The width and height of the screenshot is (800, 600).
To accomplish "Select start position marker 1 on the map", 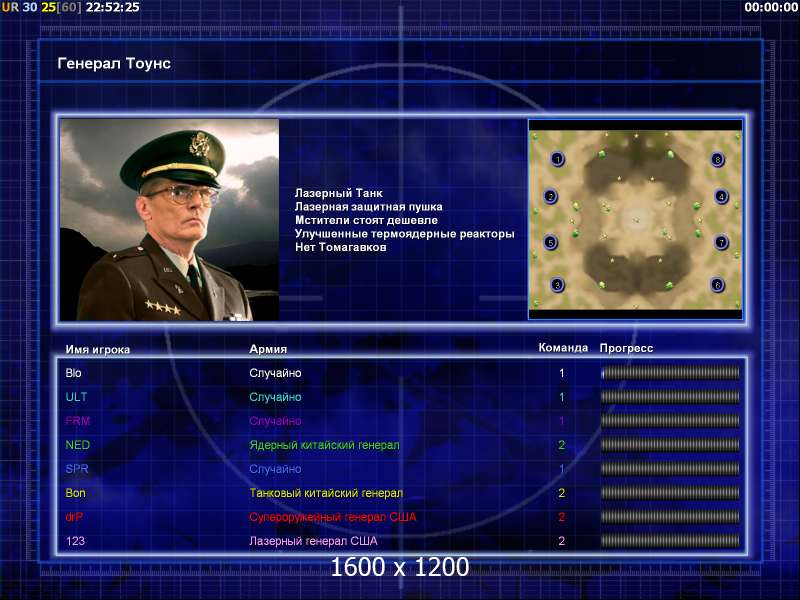I will click(x=558, y=159).
